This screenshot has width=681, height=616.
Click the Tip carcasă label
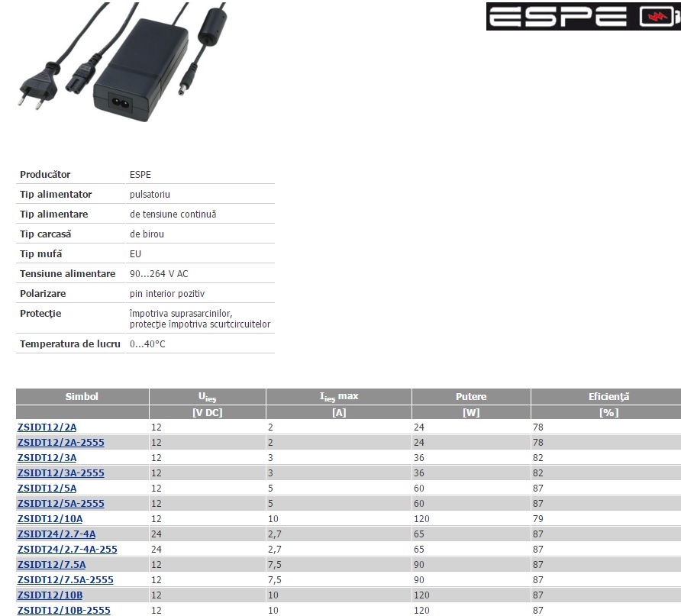[x=46, y=234]
